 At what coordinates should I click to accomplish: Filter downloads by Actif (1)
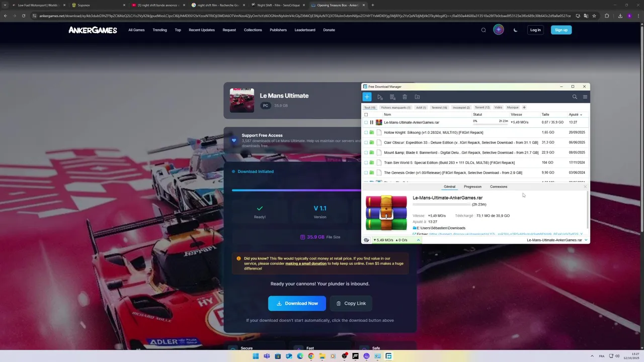click(421, 107)
